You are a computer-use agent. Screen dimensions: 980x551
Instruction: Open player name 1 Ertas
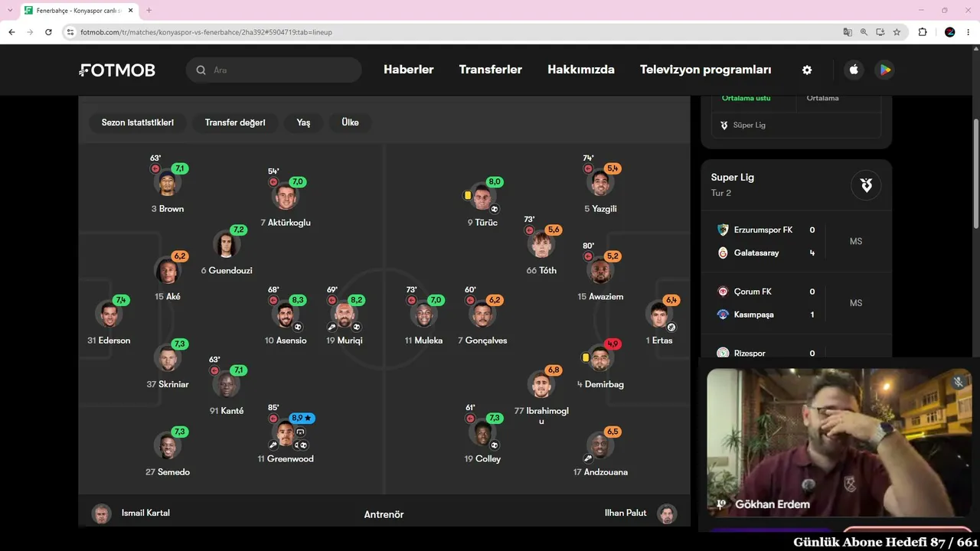click(659, 341)
